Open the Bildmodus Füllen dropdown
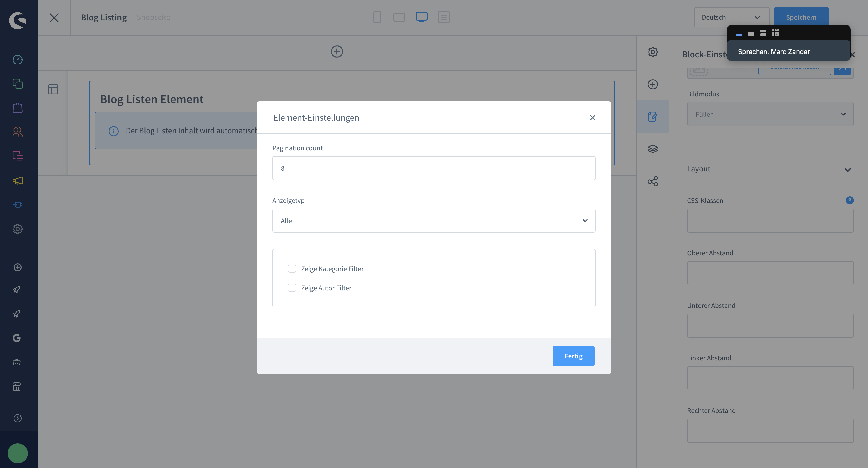The image size is (868, 468). point(770,114)
